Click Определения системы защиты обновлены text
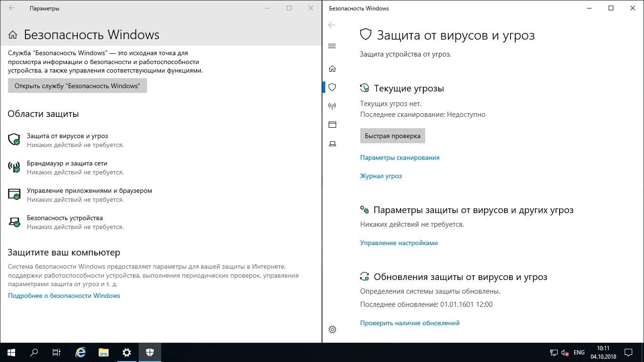Viewport: 644px width, 362px height. 430,291
